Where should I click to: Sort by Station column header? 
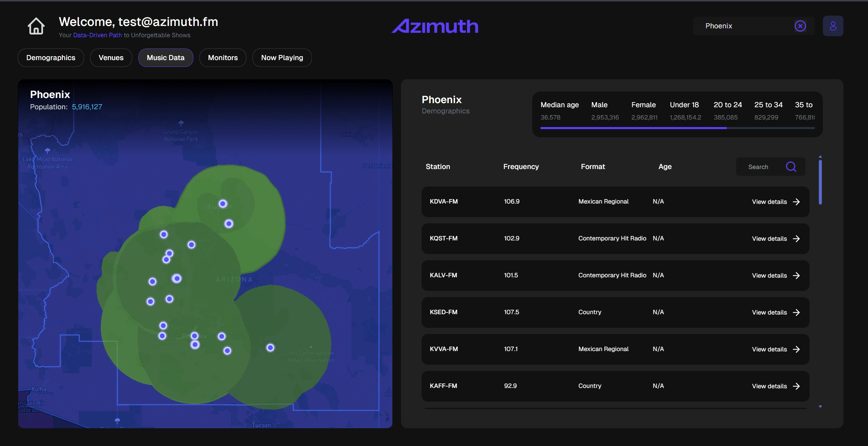click(x=438, y=167)
